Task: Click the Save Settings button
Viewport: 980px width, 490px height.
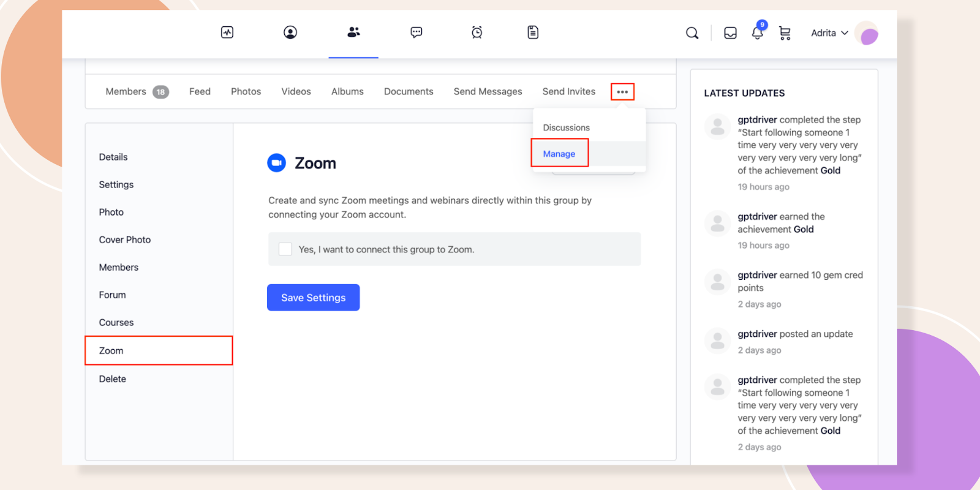Action: pyautogui.click(x=314, y=298)
